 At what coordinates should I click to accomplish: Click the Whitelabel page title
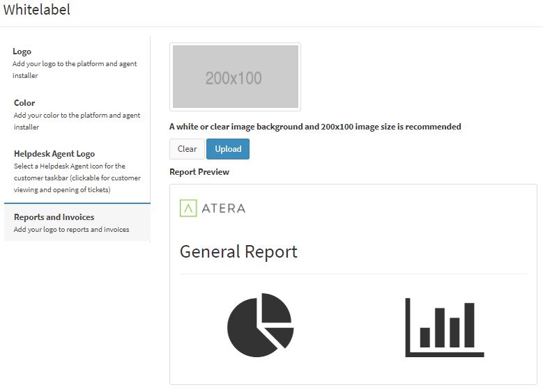pos(37,9)
